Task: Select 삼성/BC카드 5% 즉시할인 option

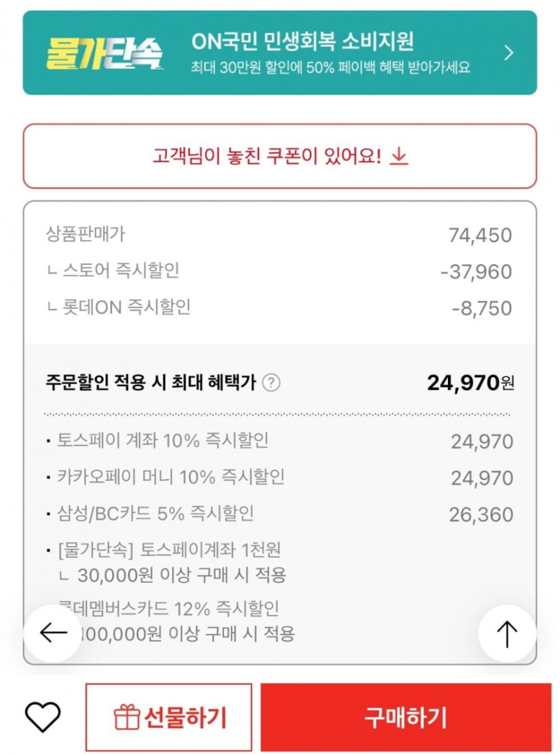Action: [155, 514]
